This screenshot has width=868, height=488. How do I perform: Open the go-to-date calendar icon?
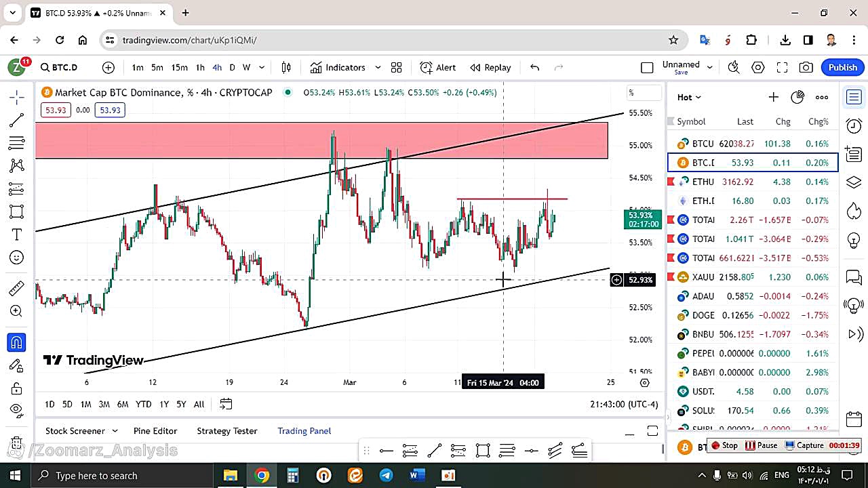226,404
